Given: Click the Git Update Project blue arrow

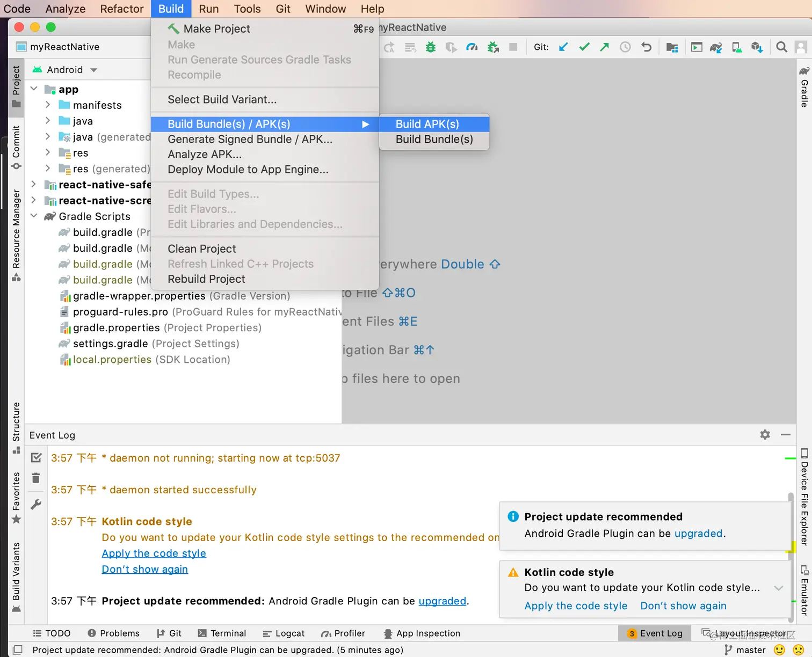Looking at the screenshot, I should [563, 47].
